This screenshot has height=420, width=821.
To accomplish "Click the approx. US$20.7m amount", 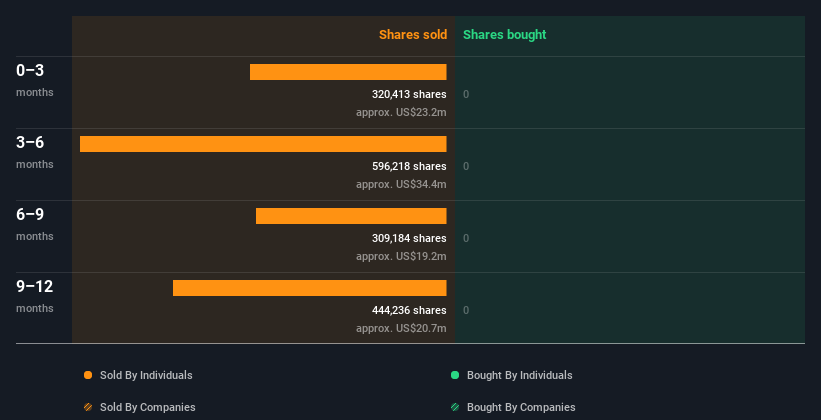I will click(x=402, y=328).
